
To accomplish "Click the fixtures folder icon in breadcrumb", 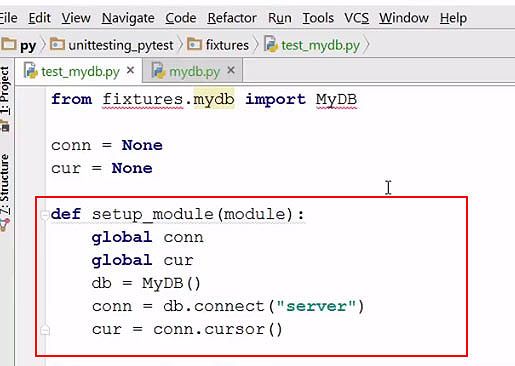I will click(194, 44).
